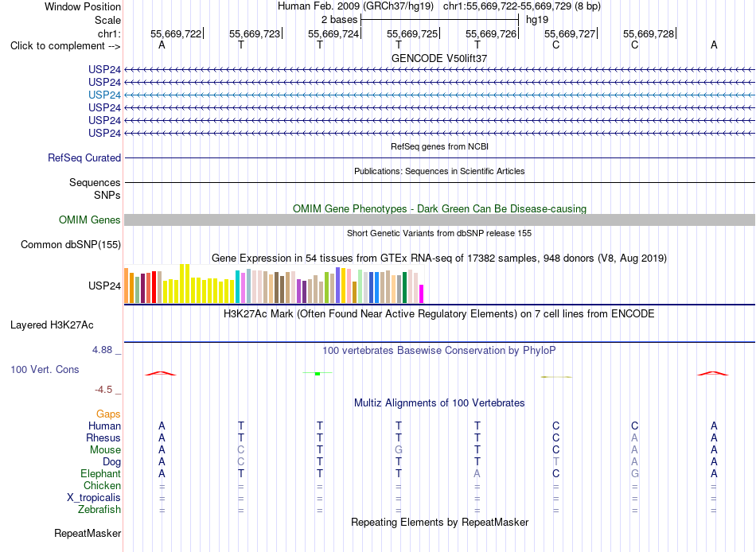Click the GENCODE V50lift37 track title

(439, 58)
